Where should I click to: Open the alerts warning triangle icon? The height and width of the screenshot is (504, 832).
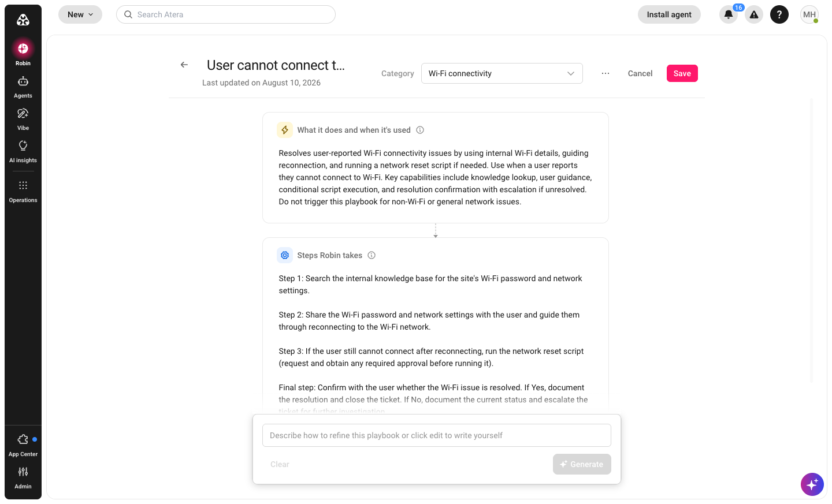click(754, 14)
